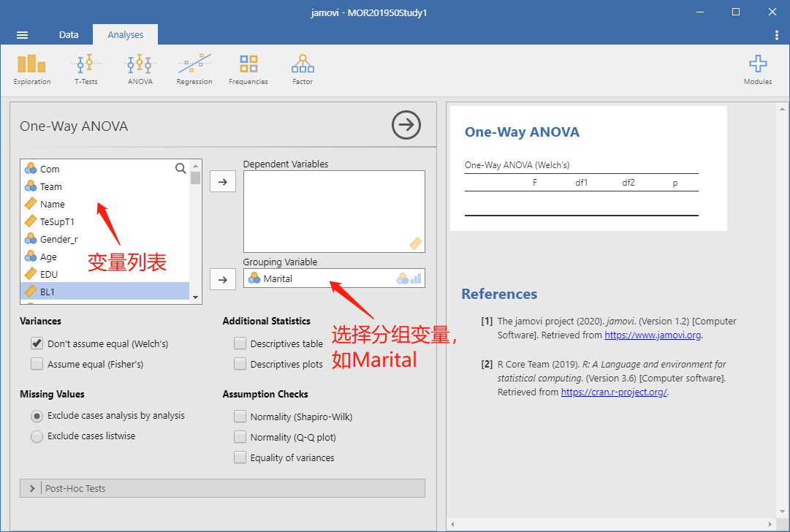
Task: Switch to the Data tab
Action: [x=69, y=35]
